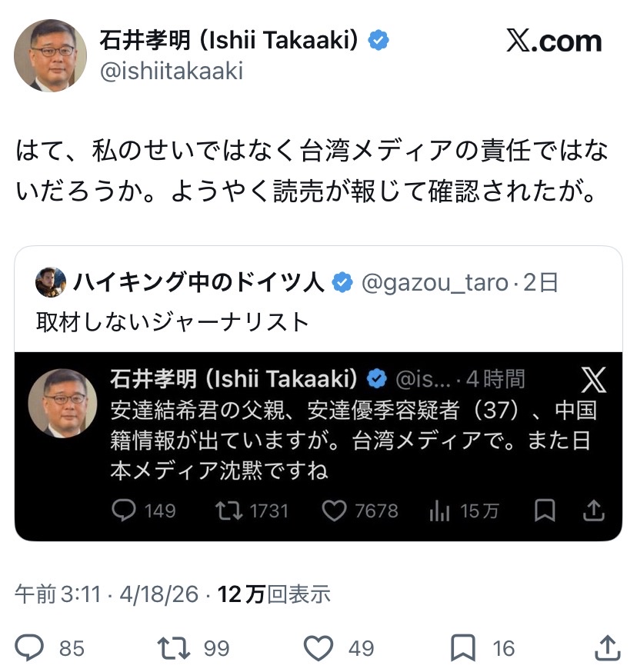Open the embedded black screenshot image

point(318,446)
